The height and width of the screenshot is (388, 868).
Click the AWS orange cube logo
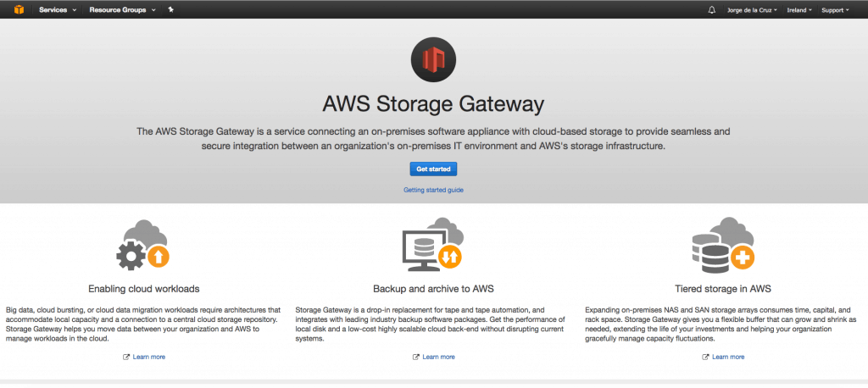19,9
